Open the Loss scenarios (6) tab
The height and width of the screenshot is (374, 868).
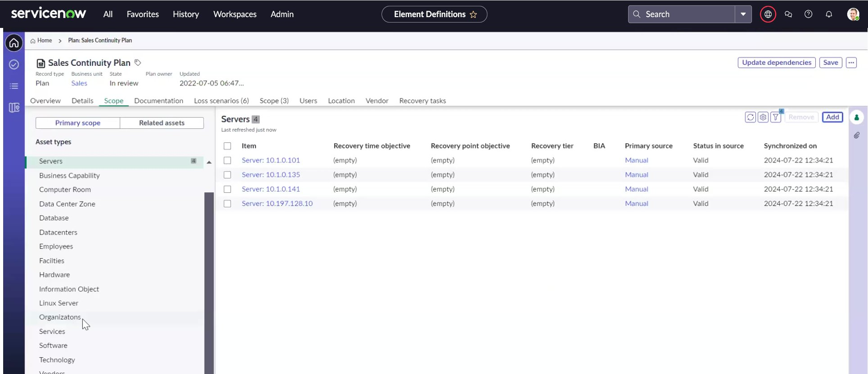pyautogui.click(x=222, y=101)
